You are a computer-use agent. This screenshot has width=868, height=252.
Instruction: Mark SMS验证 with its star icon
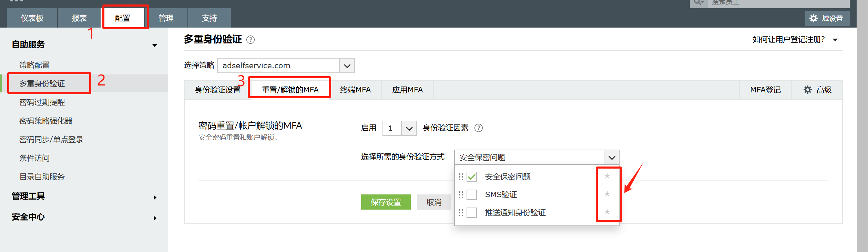coord(607,194)
